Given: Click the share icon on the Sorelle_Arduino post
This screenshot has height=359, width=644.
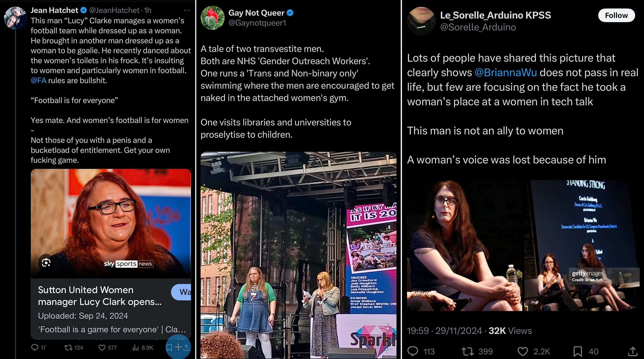Looking at the screenshot, I should (633, 351).
